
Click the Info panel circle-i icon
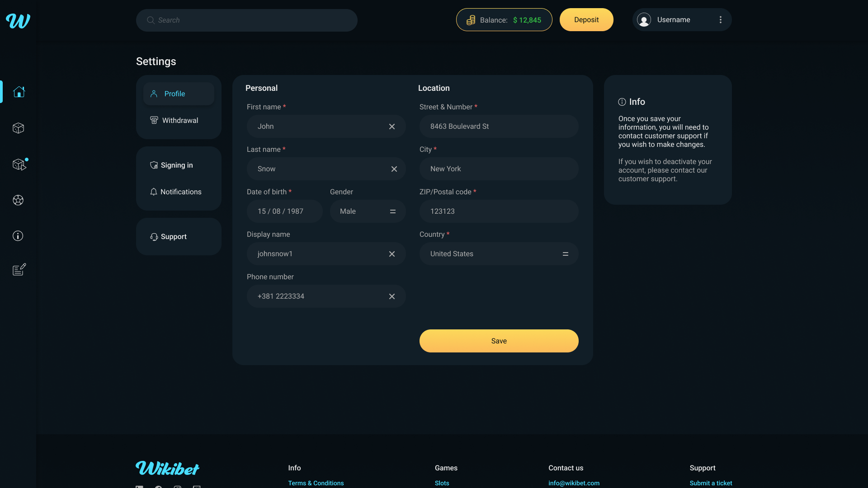(x=622, y=102)
